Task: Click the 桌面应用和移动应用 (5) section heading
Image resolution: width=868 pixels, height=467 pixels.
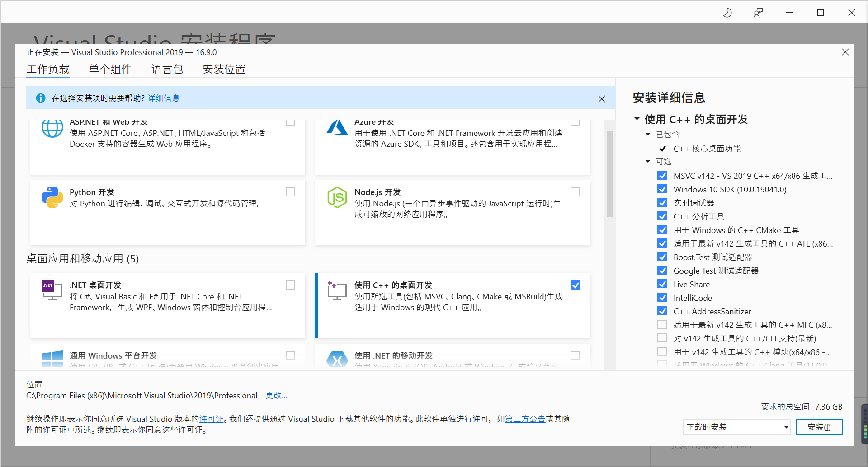Action: click(x=83, y=258)
